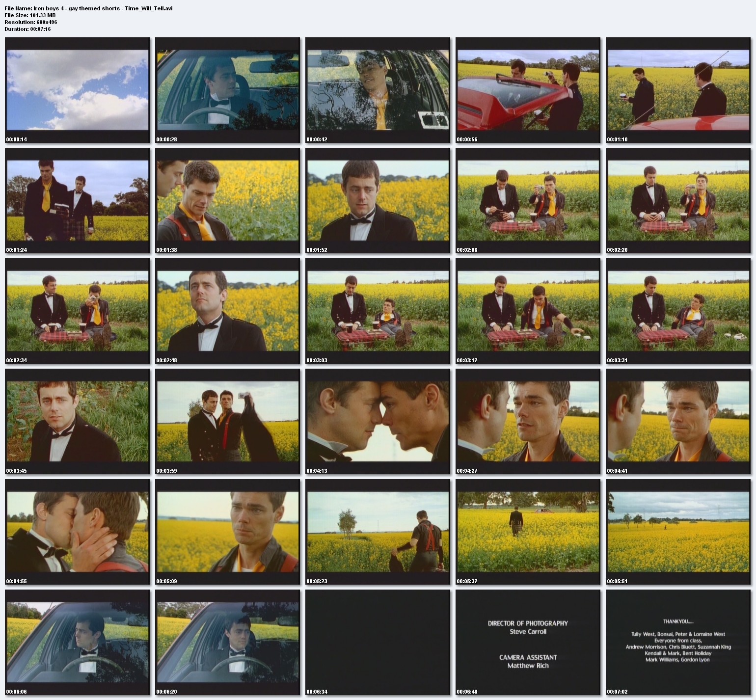The width and height of the screenshot is (756, 700).
Task: Click the forehead-touching frame at 00:04:13
Action: (x=378, y=421)
